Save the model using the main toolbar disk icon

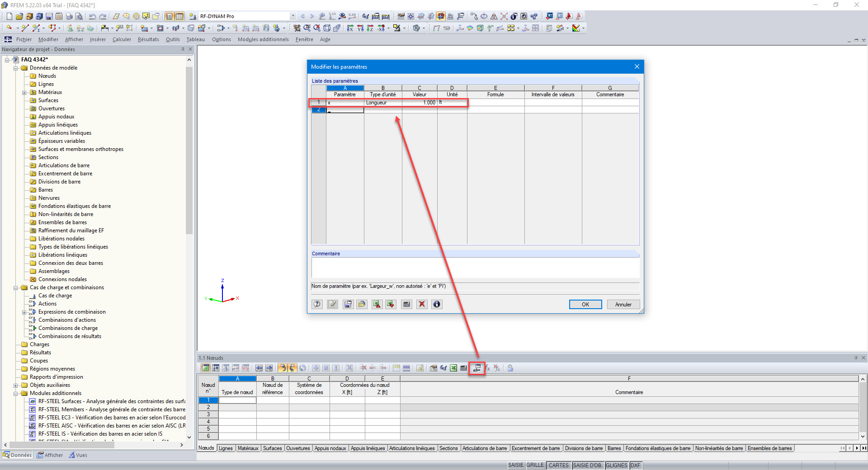[x=49, y=16]
